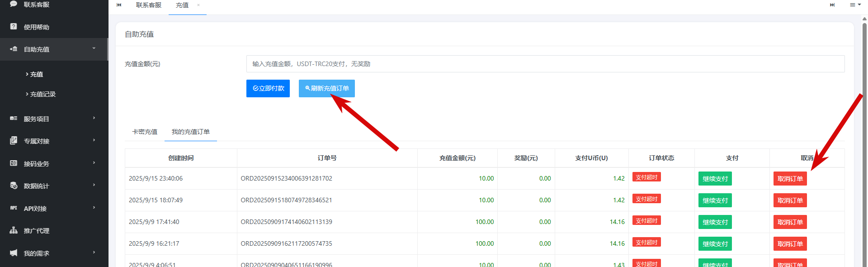Click the 我的需求 megaphone icon
Screen dimensions: 868x267
click(x=14, y=253)
